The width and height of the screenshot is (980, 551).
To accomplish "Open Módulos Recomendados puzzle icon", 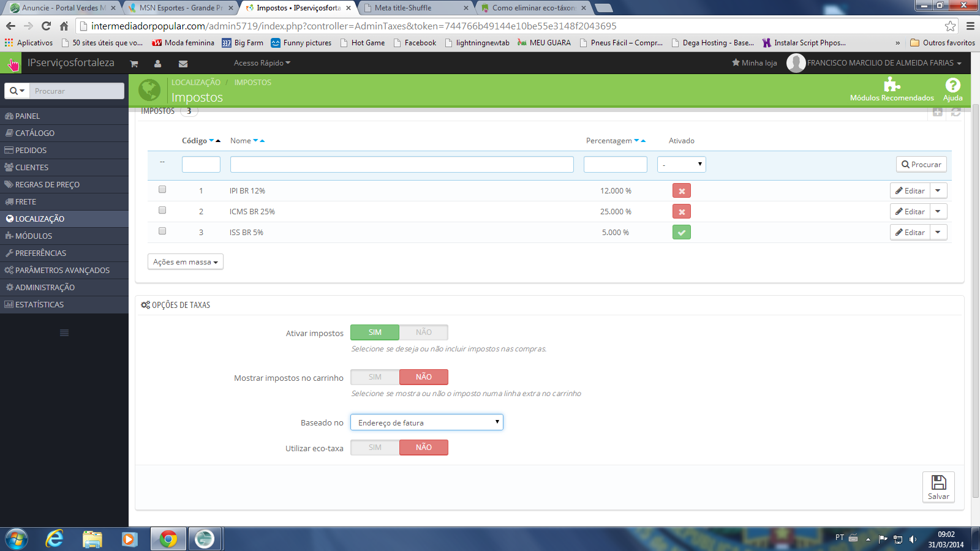I will [x=892, y=84].
